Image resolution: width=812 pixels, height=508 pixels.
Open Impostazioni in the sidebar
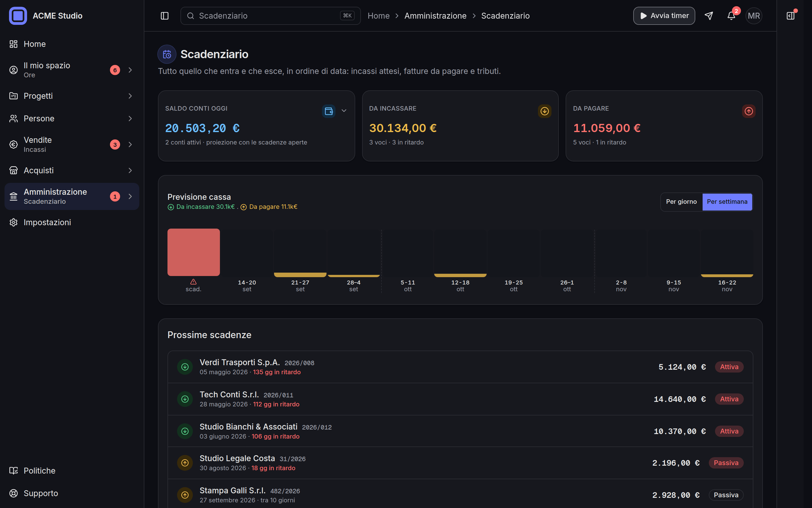(72, 222)
